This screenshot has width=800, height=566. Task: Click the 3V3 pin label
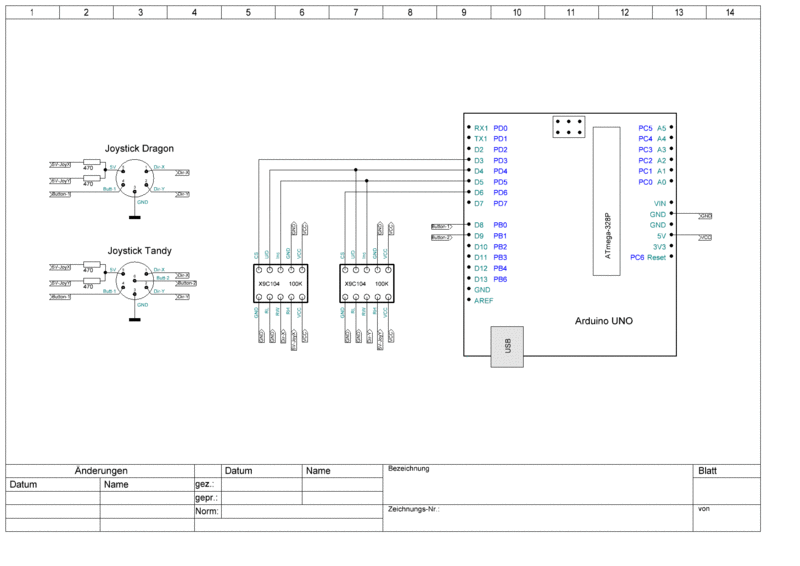(x=660, y=247)
